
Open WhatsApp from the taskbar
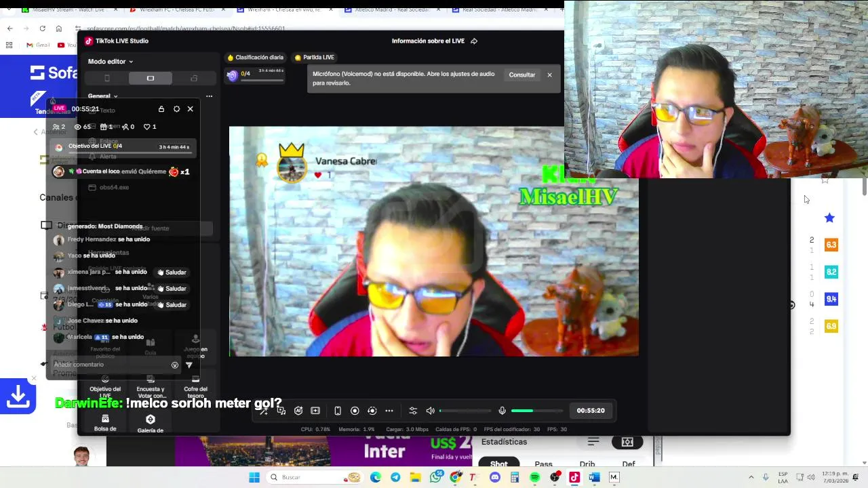pos(436,477)
